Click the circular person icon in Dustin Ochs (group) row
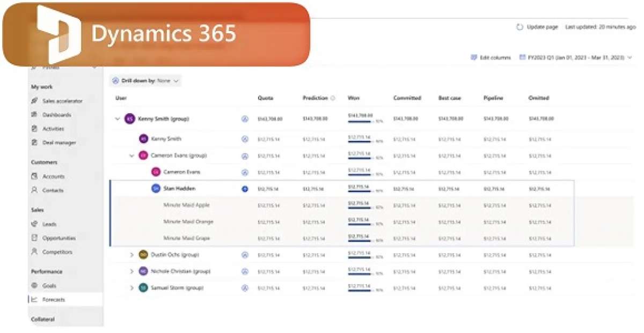 click(245, 255)
